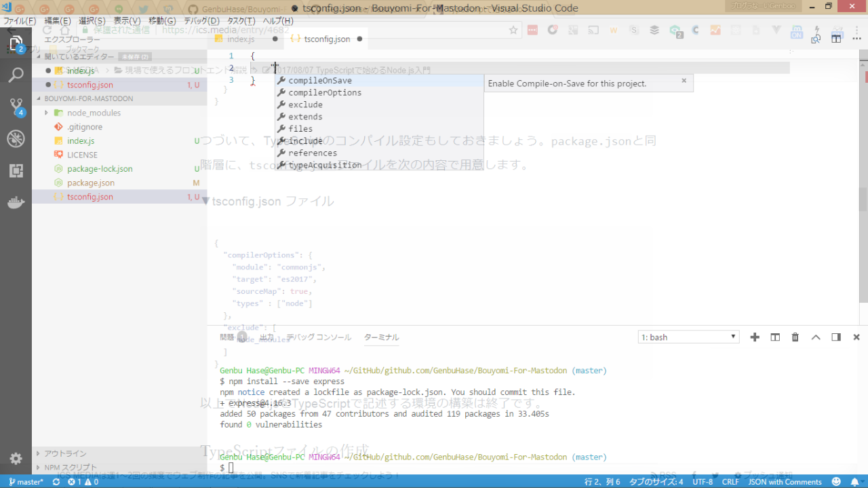This screenshot has width=868, height=488.
Task: Select compilerOptions from the suggestion list
Action: click(325, 93)
